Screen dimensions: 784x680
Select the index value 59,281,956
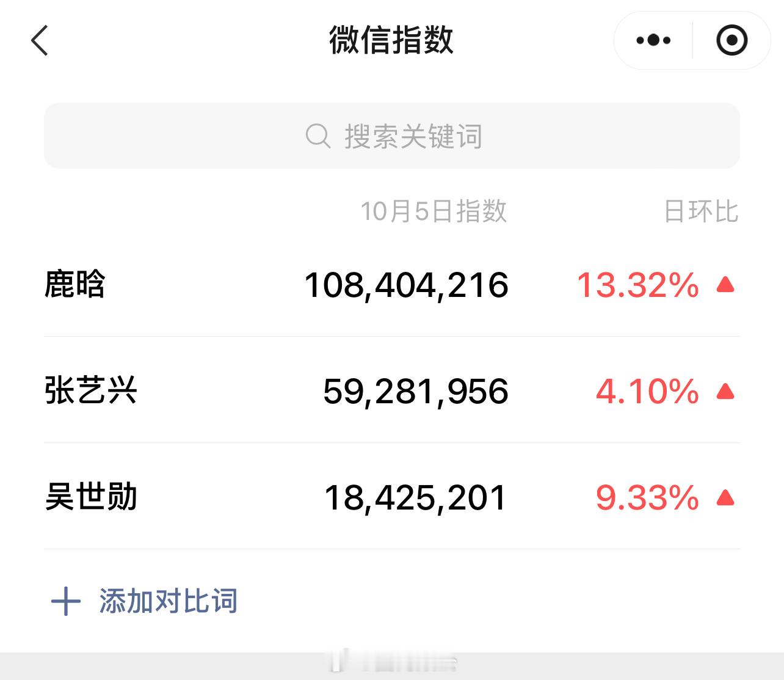[x=415, y=392]
